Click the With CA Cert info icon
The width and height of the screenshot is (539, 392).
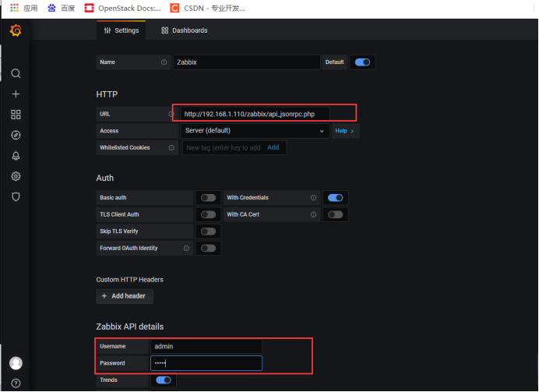[313, 214]
